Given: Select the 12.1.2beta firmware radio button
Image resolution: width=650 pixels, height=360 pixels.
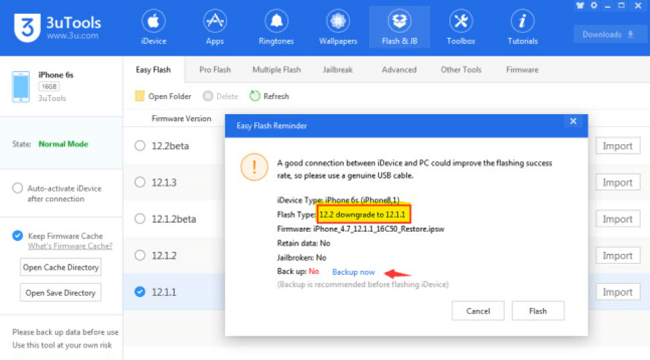Looking at the screenshot, I should (140, 219).
